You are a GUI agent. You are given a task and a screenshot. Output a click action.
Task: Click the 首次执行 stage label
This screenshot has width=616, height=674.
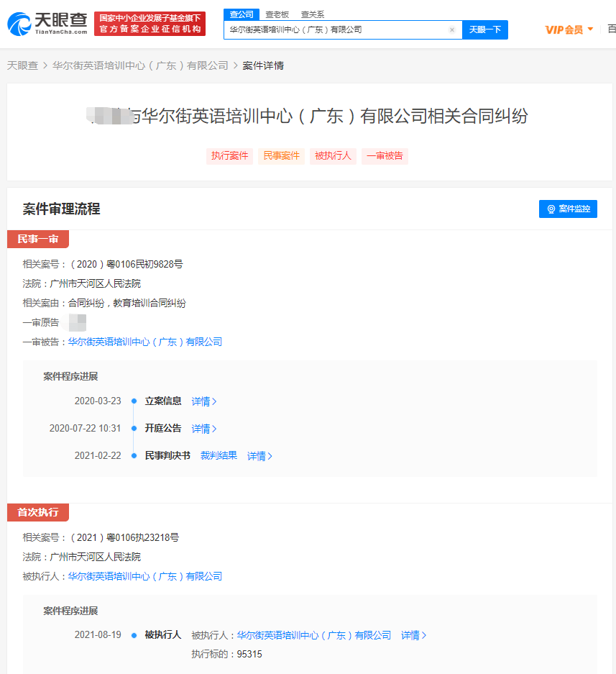38,512
